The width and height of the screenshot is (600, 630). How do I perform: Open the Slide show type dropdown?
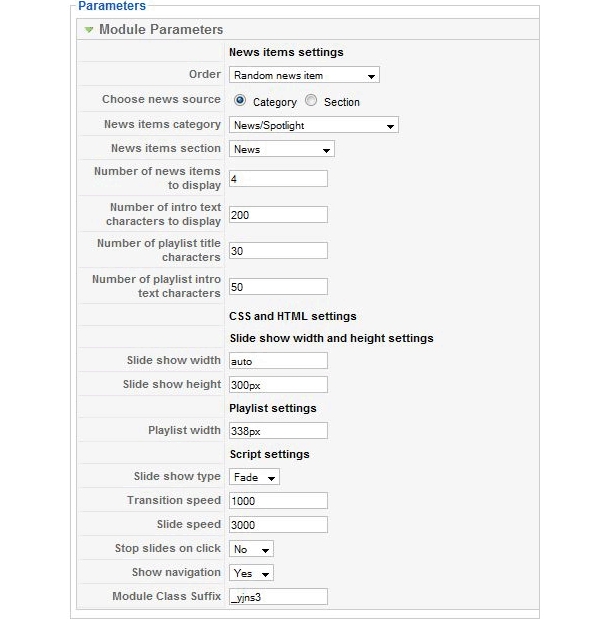254,477
